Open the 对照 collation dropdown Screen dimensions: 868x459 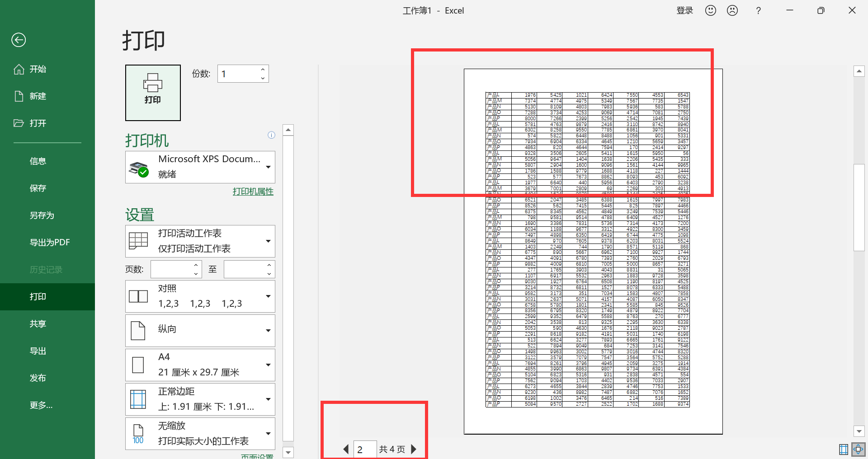click(x=200, y=296)
